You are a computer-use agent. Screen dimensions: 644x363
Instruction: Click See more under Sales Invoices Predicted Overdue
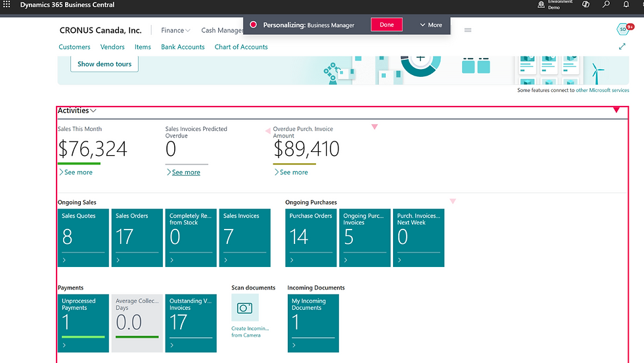(x=183, y=172)
